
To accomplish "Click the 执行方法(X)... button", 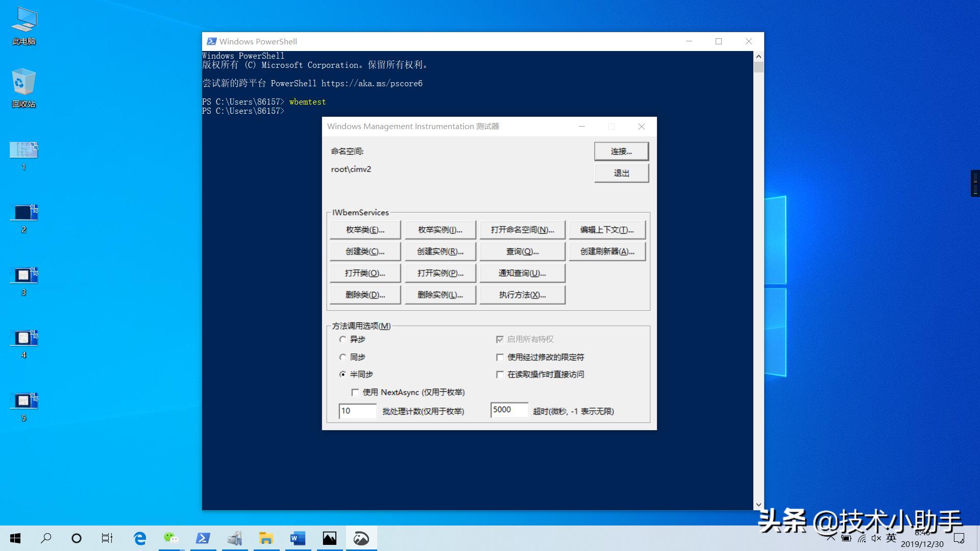I will [x=522, y=295].
